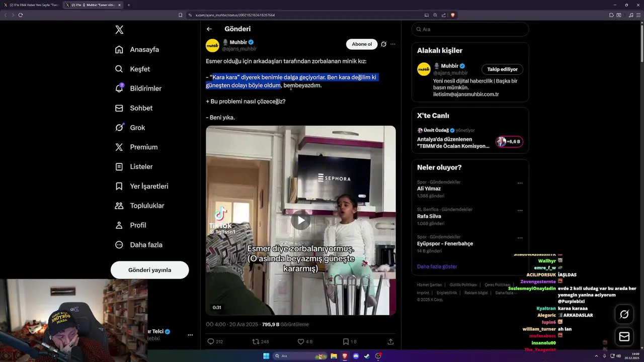Open Brave browser taskbar icon
The height and width of the screenshot is (362, 644).
(x=345, y=356)
